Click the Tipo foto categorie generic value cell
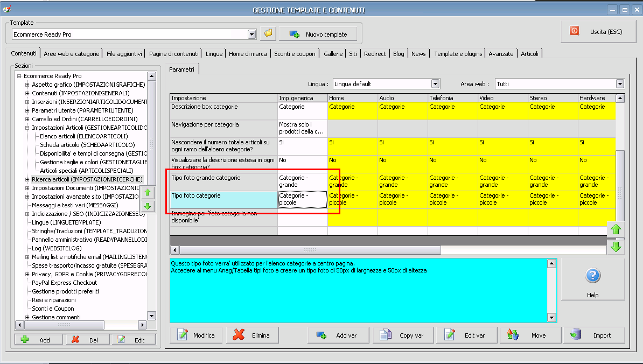643x364 pixels. [302, 199]
